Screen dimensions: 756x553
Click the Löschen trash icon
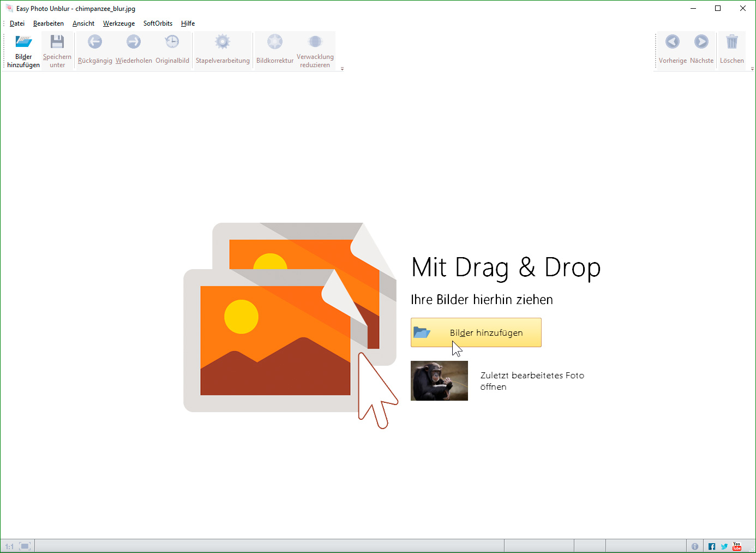coord(731,43)
